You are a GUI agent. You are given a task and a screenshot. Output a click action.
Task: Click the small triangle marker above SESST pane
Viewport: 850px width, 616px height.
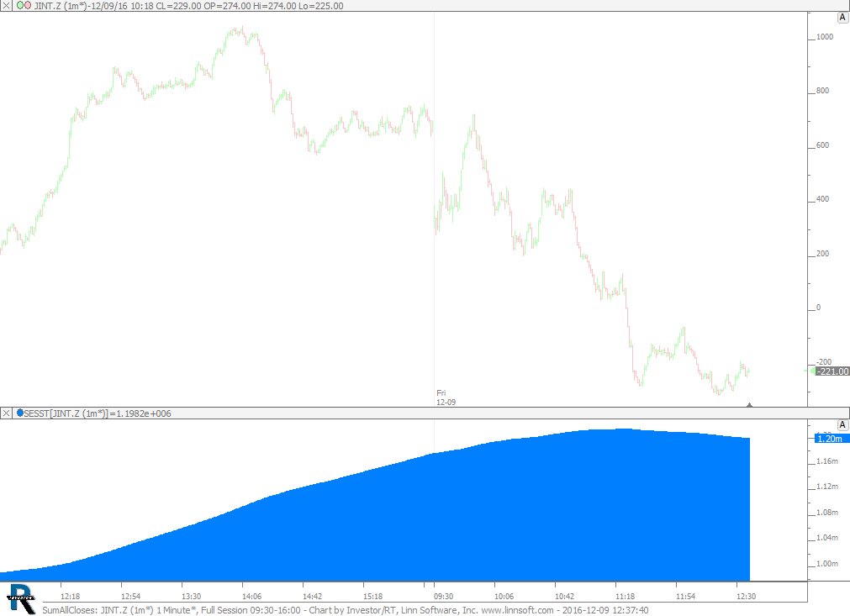[749, 405]
